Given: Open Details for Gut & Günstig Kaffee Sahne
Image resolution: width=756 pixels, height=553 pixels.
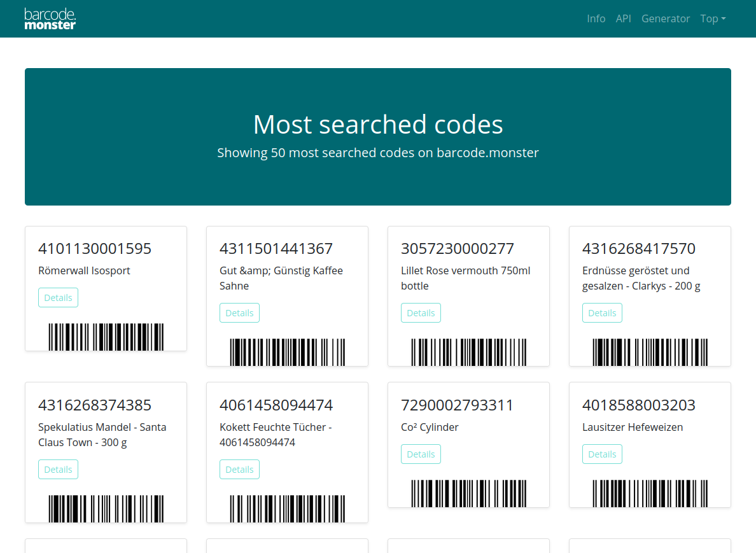Looking at the screenshot, I should tap(240, 313).
